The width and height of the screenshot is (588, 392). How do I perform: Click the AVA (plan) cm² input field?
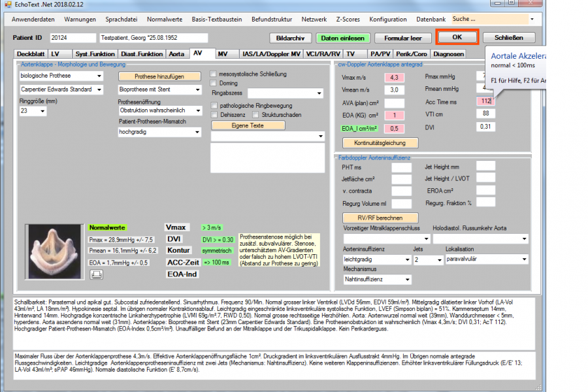(x=394, y=103)
